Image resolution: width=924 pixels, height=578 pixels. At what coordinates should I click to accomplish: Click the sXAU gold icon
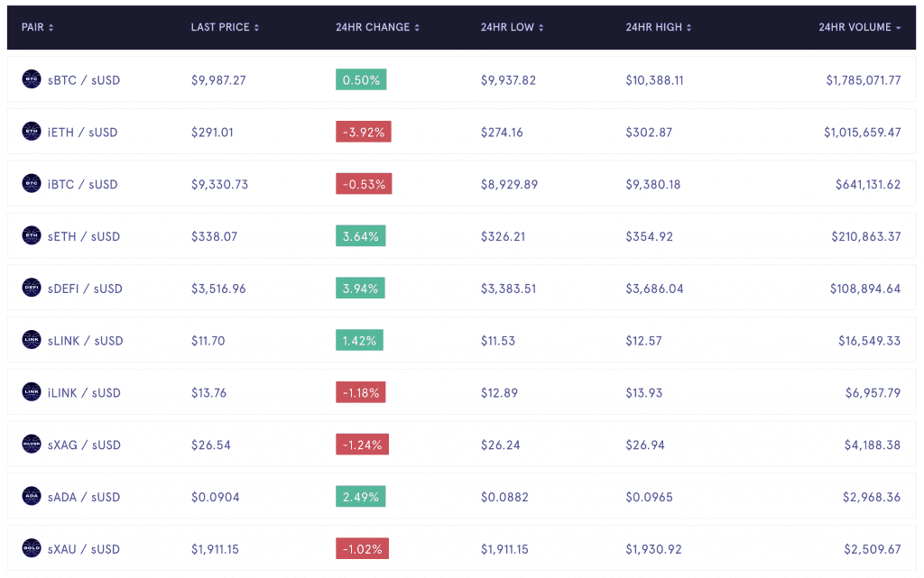click(x=32, y=548)
